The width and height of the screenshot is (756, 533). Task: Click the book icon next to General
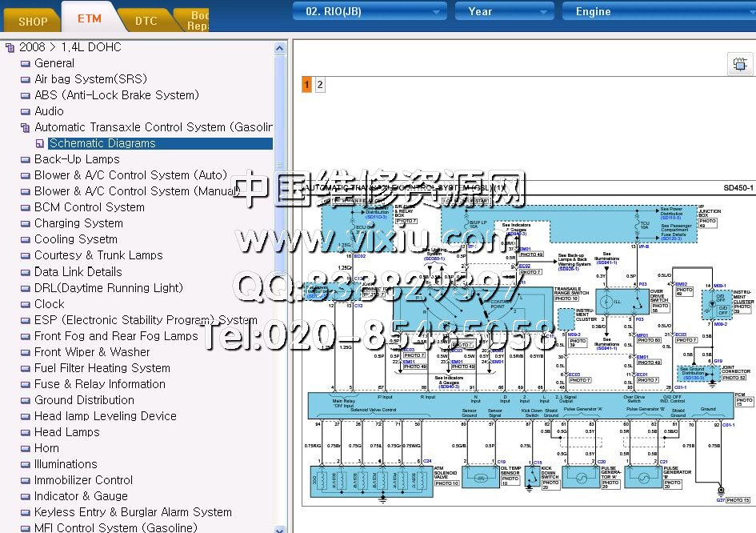pos(25,63)
